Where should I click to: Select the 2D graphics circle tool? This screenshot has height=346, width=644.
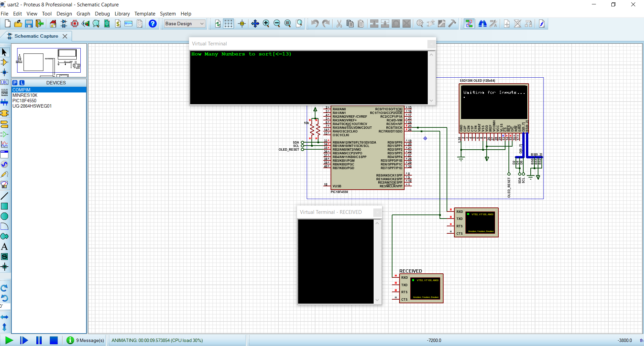[x=4, y=216]
